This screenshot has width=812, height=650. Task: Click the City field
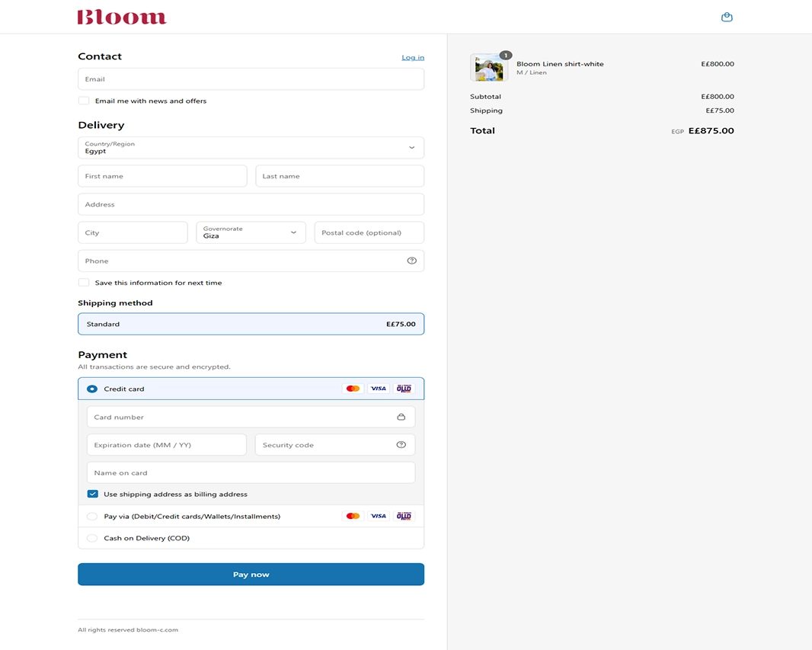tap(133, 232)
